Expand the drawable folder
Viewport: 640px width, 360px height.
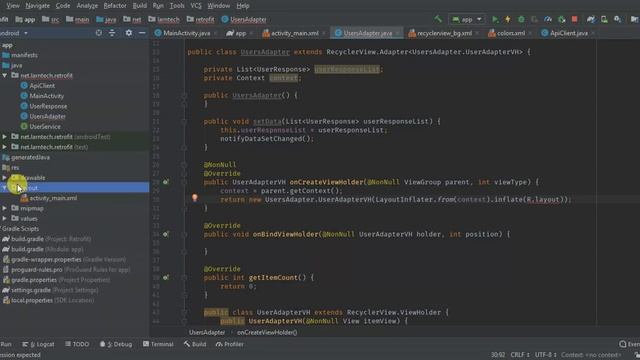(4, 178)
